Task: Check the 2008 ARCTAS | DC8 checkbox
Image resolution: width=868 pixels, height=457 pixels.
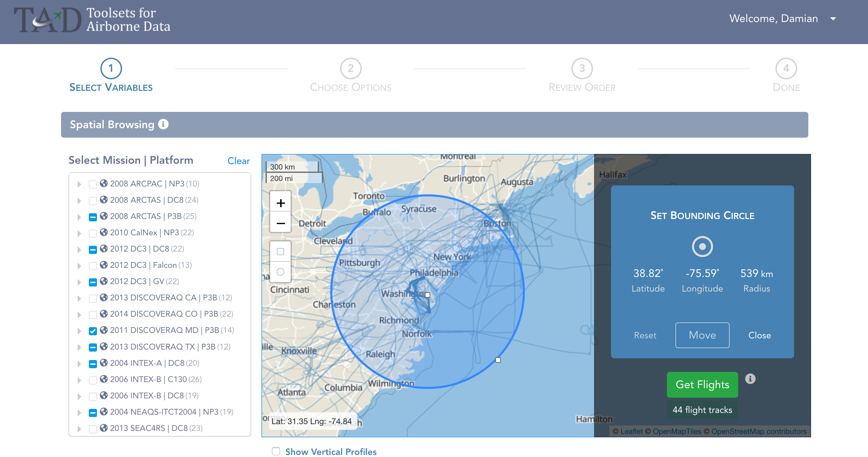Action: (x=93, y=200)
